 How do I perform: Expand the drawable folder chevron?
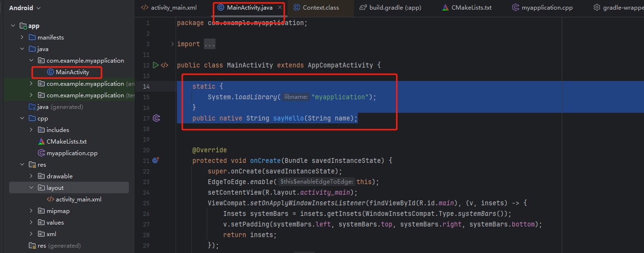tap(31, 176)
